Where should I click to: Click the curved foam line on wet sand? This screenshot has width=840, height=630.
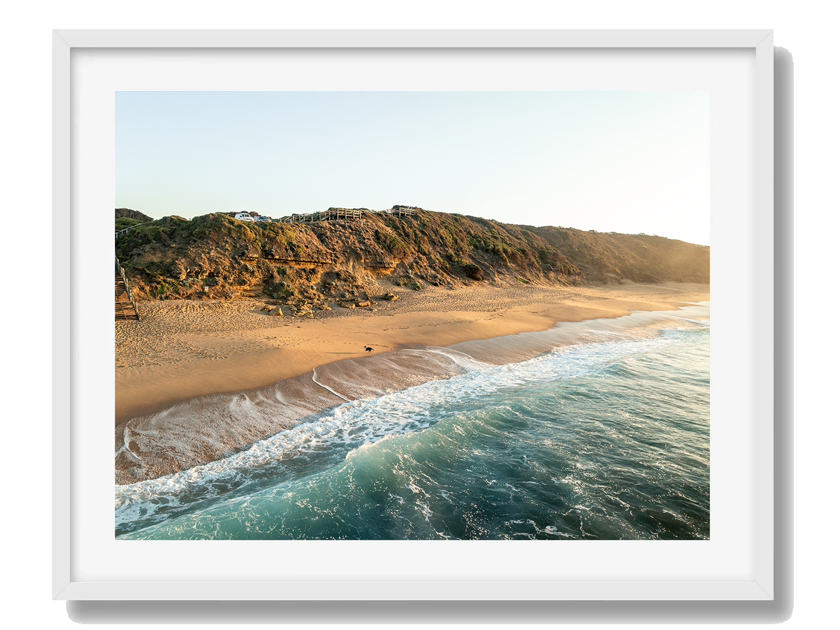pyautogui.click(x=328, y=387)
